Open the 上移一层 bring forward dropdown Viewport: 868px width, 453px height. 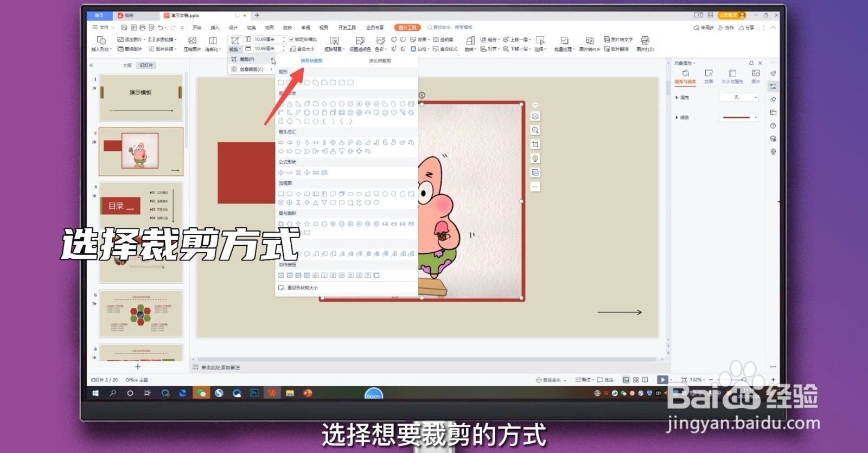coord(516,40)
